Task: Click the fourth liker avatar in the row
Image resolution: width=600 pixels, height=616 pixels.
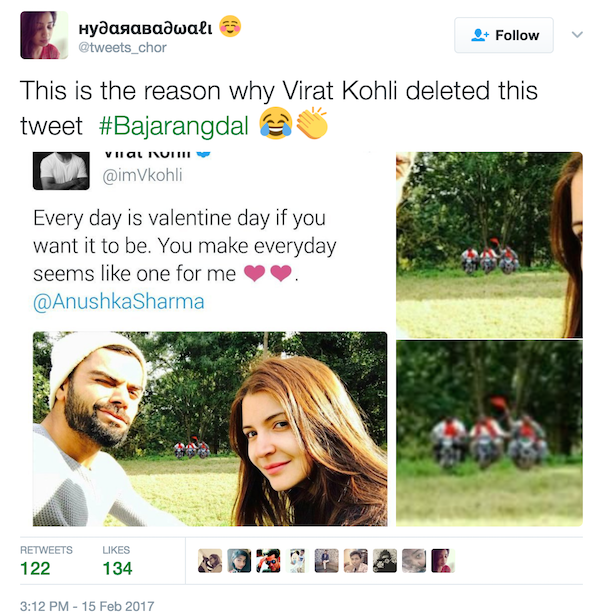Action: 297,560
